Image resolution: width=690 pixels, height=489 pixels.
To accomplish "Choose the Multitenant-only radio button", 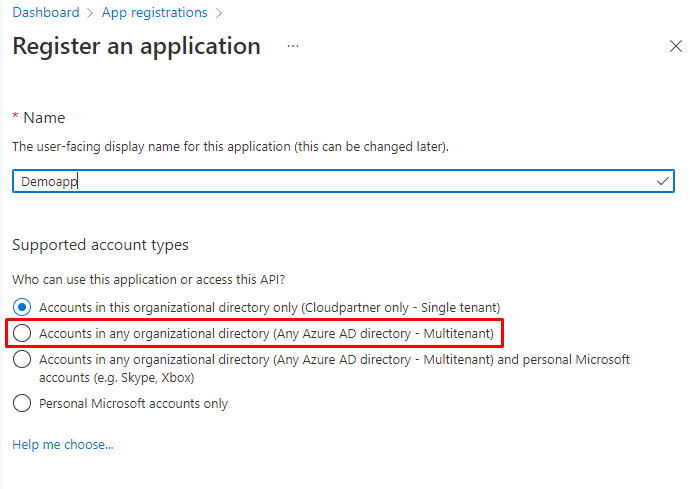I will click(x=22, y=332).
